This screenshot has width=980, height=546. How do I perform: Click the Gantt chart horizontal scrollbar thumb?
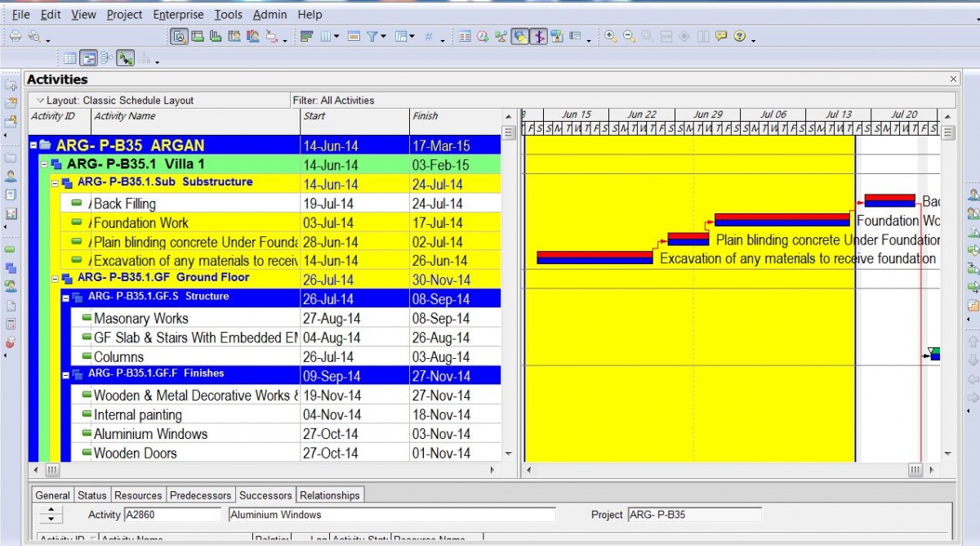pyautogui.click(x=915, y=470)
